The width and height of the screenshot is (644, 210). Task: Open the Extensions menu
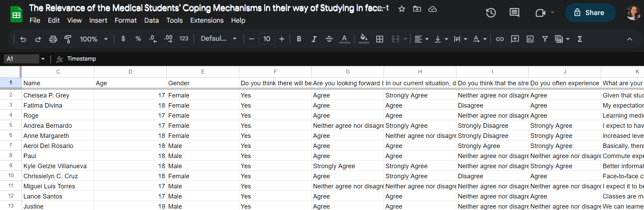(207, 21)
